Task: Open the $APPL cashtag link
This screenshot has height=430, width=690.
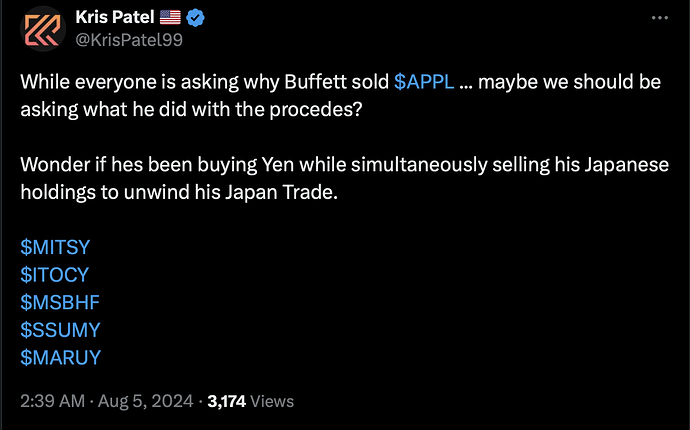Action: 424,82
